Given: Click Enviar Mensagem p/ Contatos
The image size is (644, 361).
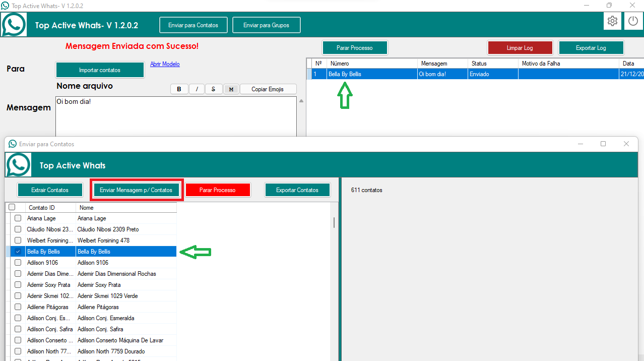Looking at the screenshot, I should point(136,190).
